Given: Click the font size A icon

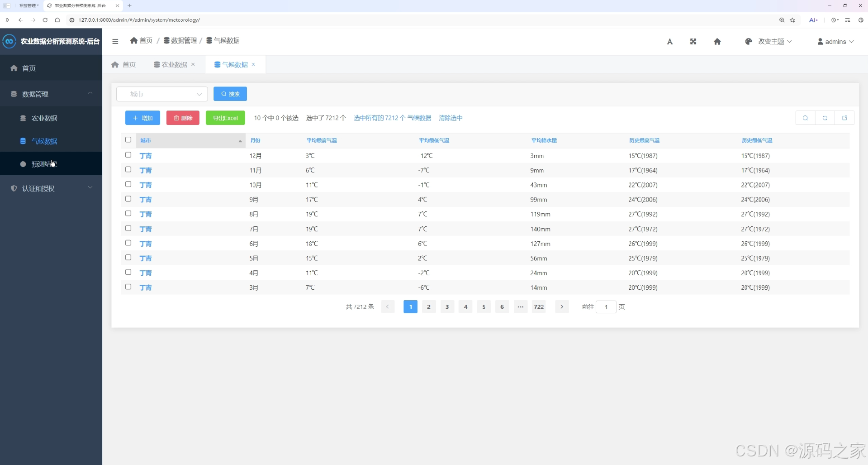Looking at the screenshot, I should click(x=670, y=42).
